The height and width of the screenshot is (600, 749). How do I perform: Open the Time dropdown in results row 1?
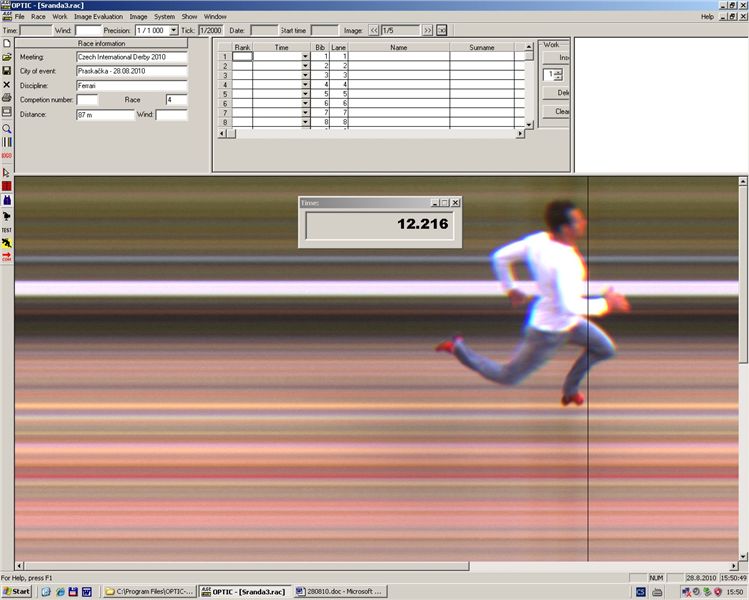coord(305,56)
